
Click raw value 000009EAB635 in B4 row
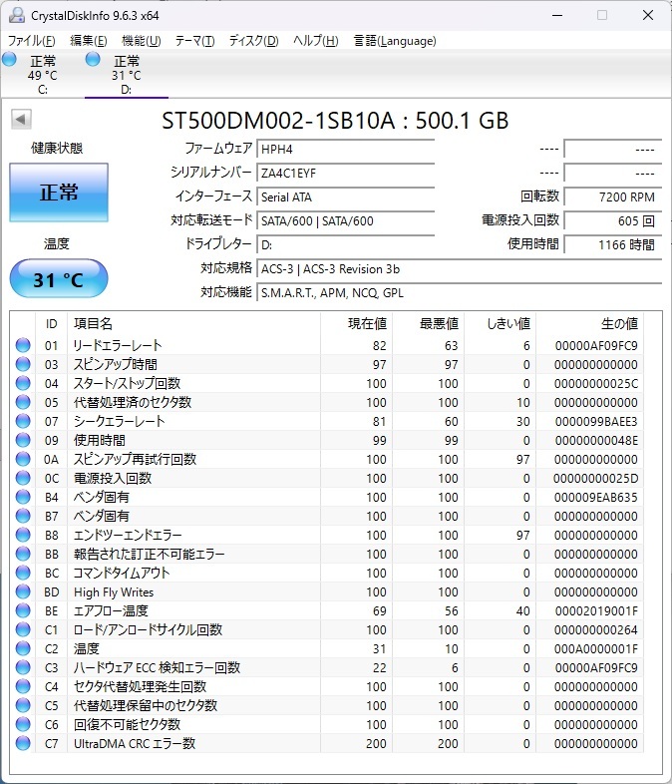coord(596,498)
